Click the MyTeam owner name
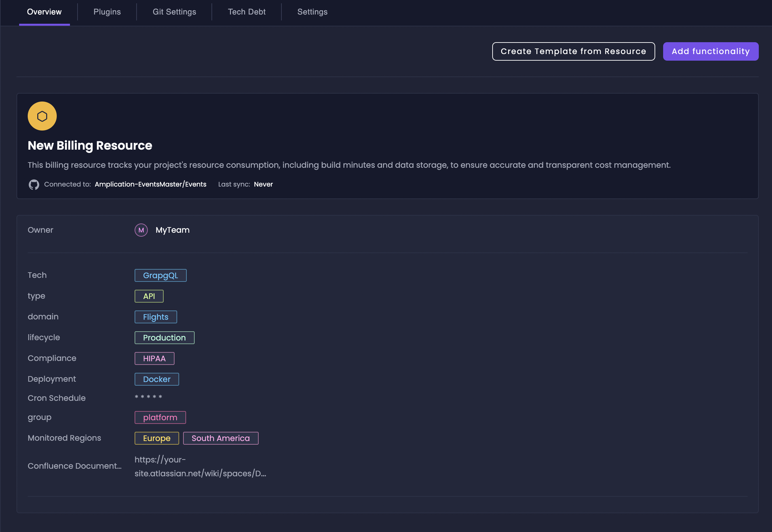772x532 pixels. pyautogui.click(x=173, y=230)
